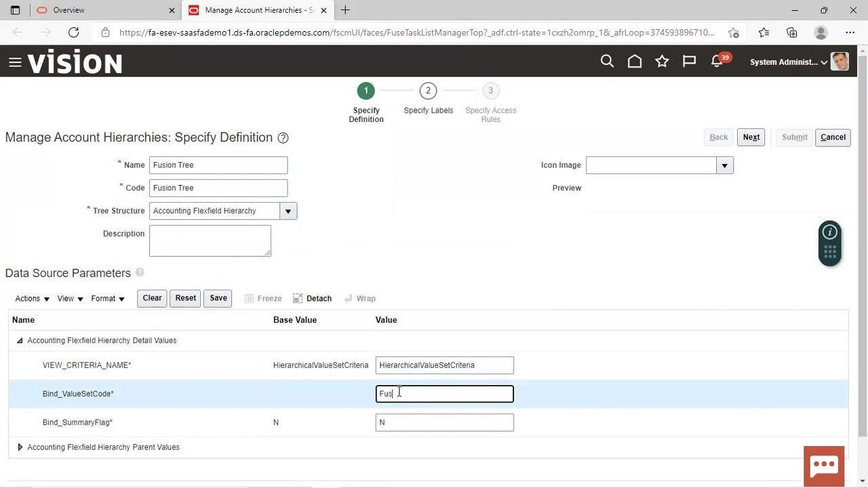Detach the parameters table
868x488 pixels.
click(312, 298)
